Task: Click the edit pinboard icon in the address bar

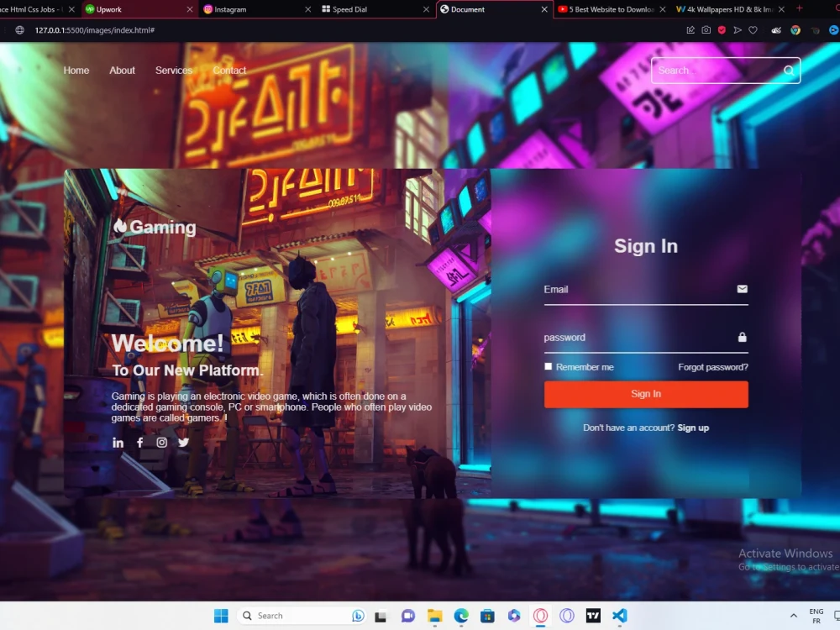Action: pyautogui.click(x=690, y=30)
